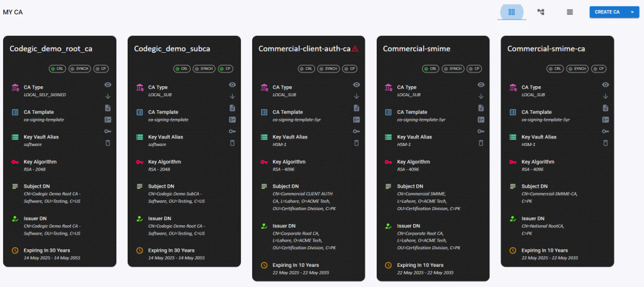
Task: Open the Commercial-smime-ca card title
Action: (x=546, y=48)
